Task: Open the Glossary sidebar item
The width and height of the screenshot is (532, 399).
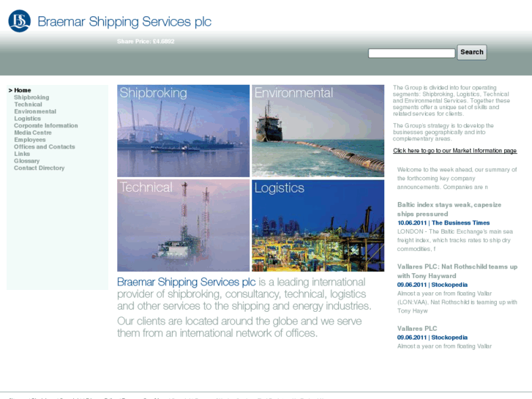Action: 27,161
